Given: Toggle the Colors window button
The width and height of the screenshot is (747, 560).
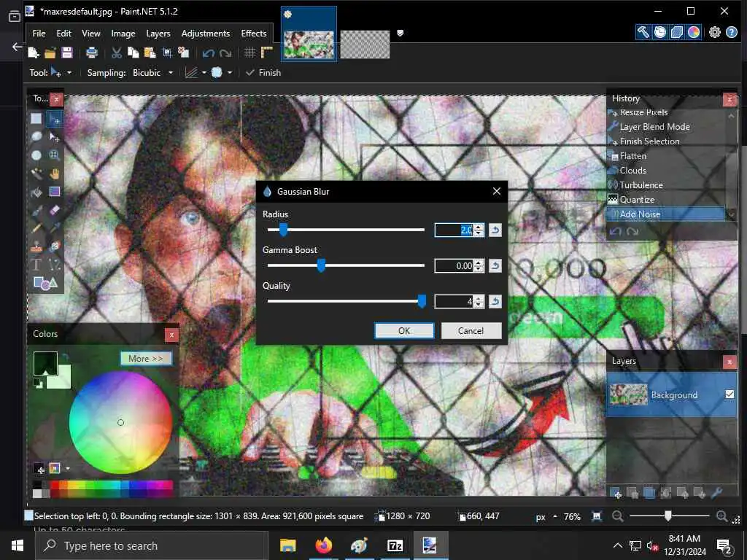Looking at the screenshot, I should pos(694,32).
